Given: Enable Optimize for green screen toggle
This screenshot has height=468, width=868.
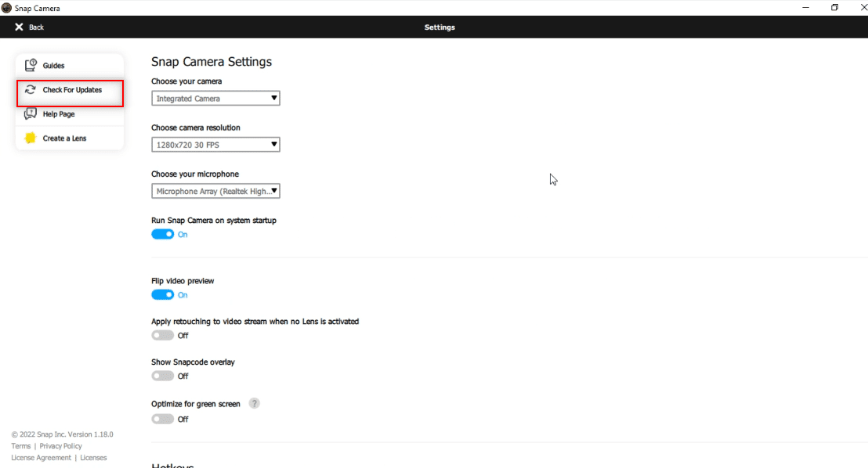Looking at the screenshot, I should (162, 419).
